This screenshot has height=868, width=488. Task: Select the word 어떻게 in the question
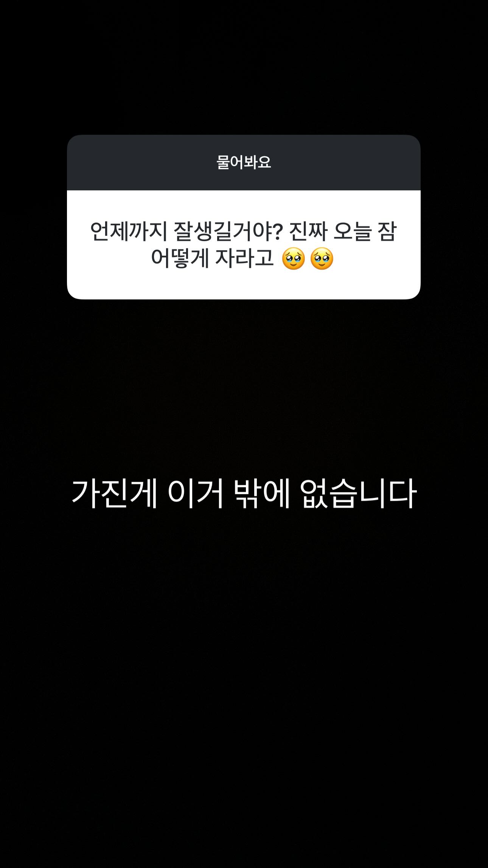[180, 259]
